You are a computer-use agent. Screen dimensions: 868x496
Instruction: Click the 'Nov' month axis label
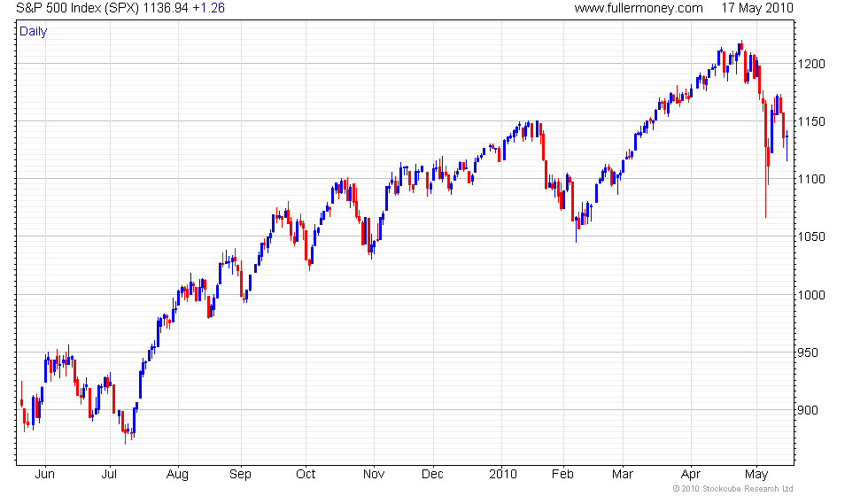[374, 475]
